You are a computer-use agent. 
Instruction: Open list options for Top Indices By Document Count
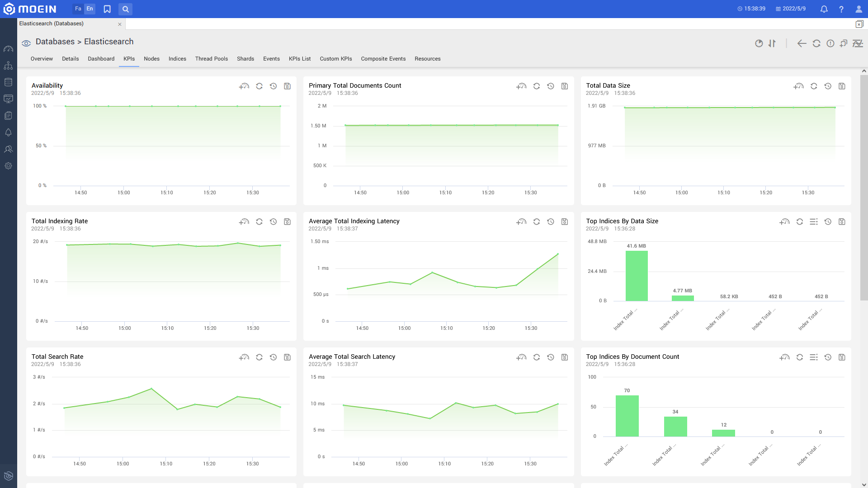814,357
